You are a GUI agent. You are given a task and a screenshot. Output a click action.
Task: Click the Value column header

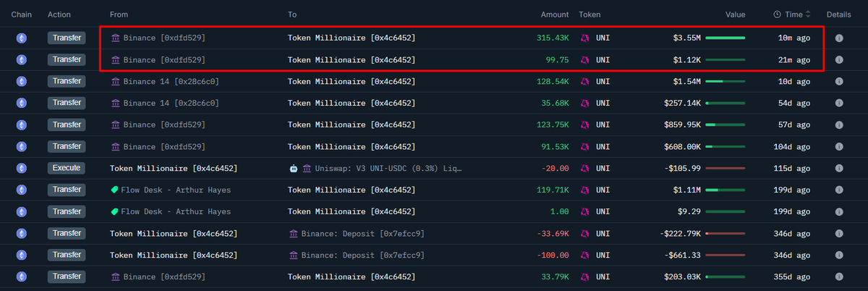click(x=735, y=14)
